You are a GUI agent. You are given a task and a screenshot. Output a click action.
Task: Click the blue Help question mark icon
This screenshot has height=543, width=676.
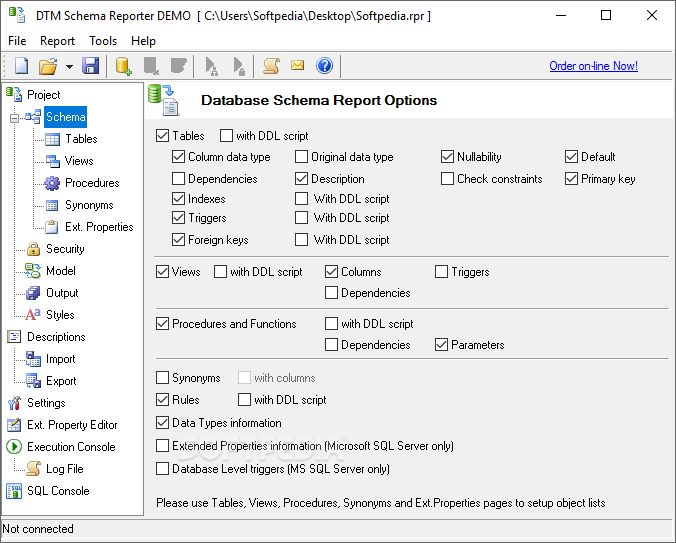(x=324, y=66)
